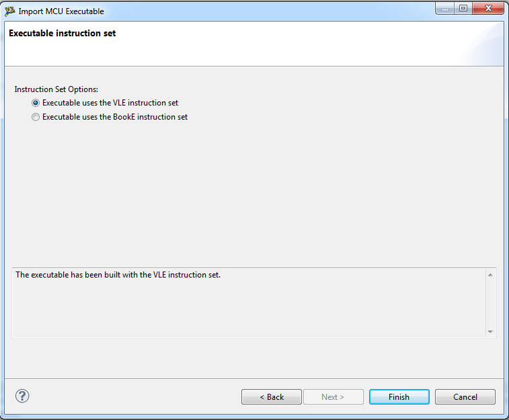Select the VLE instruction set option
The image size is (509, 420).
(x=36, y=103)
